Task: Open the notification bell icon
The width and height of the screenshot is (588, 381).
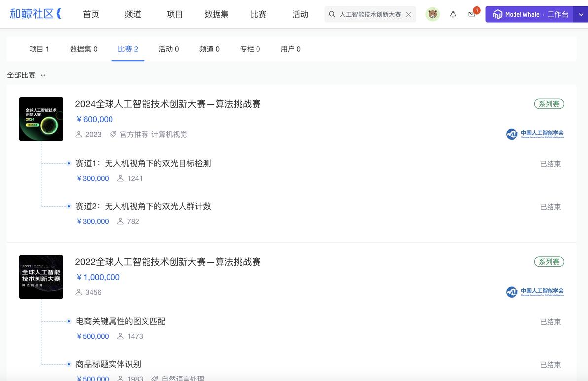Action: point(453,15)
